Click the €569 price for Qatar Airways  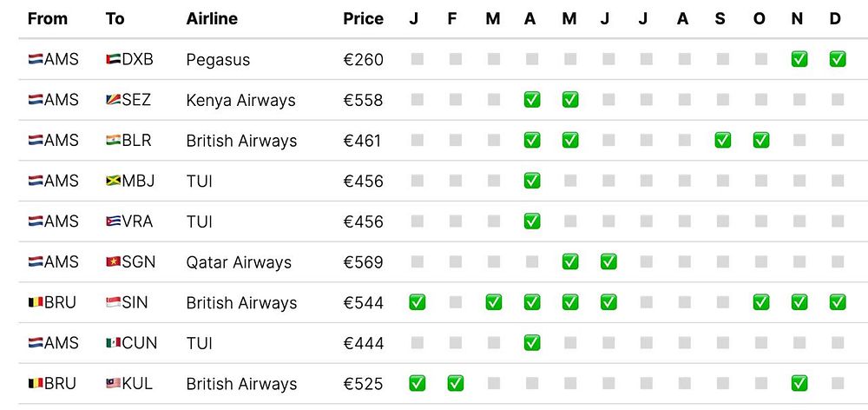tap(363, 262)
